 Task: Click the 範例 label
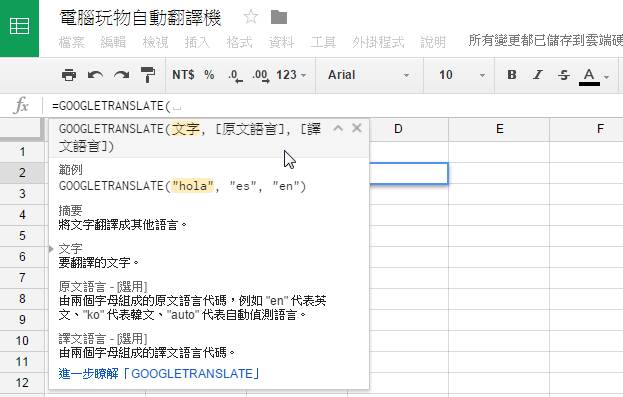(70, 170)
